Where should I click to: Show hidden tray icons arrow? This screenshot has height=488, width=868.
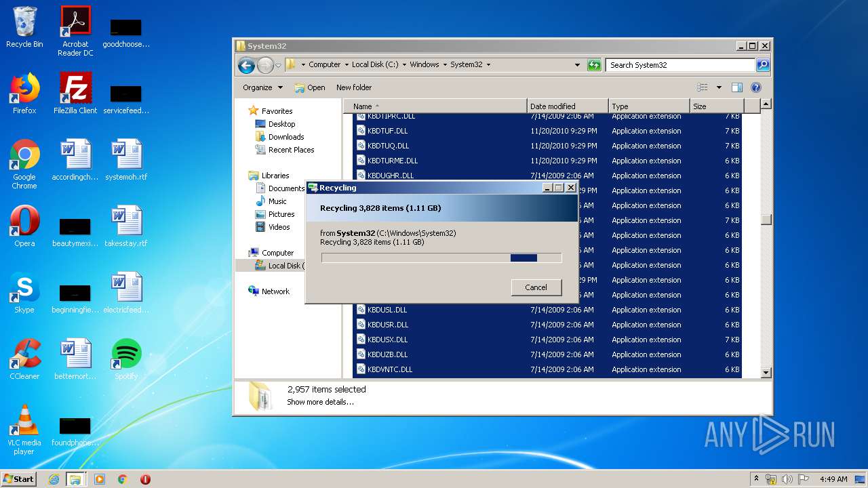point(757,479)
